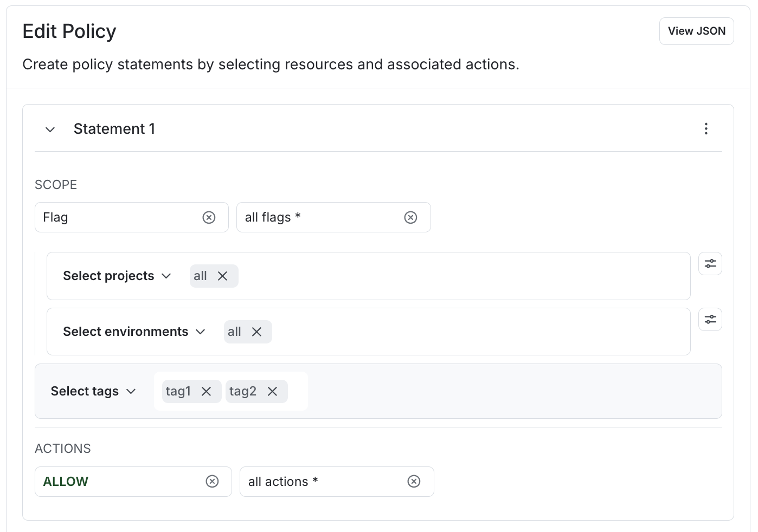Remove the 'all' chip from projects

click(x=222, y=276)
